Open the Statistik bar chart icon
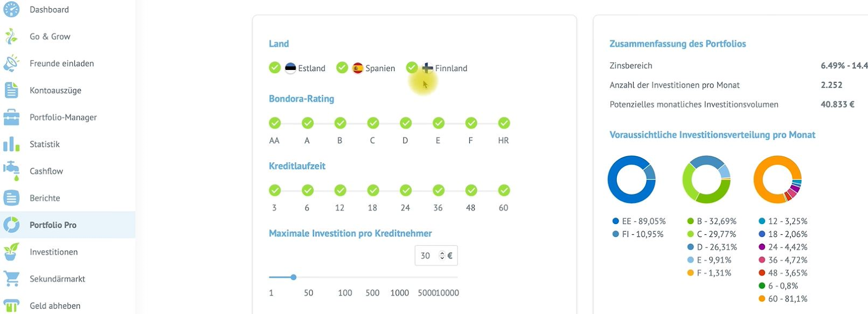This screenshot has height=314, width=868. 11,144
